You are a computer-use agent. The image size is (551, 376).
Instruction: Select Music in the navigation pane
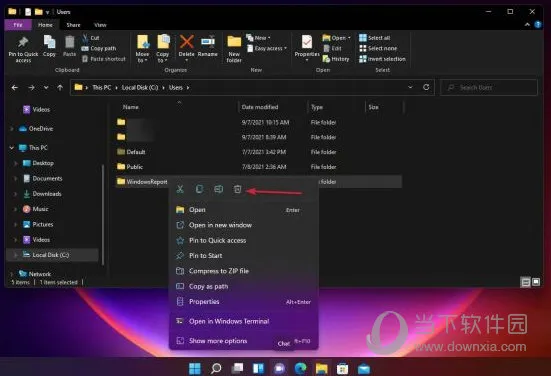40,209
